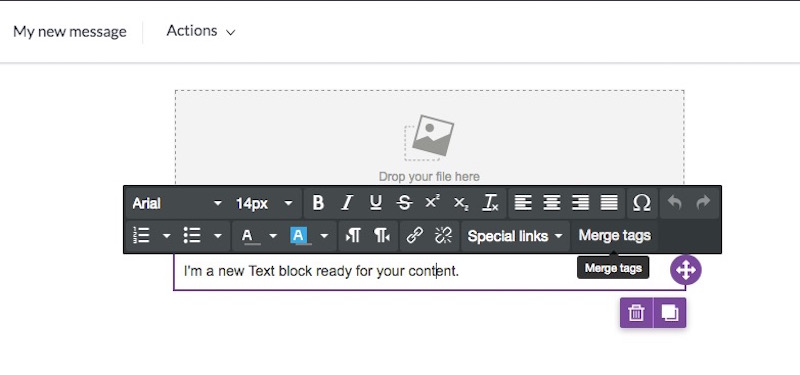The image size is (800, 375).
Task: Open bullet list style dropdown arrow
Action: [x=218, y=236]
